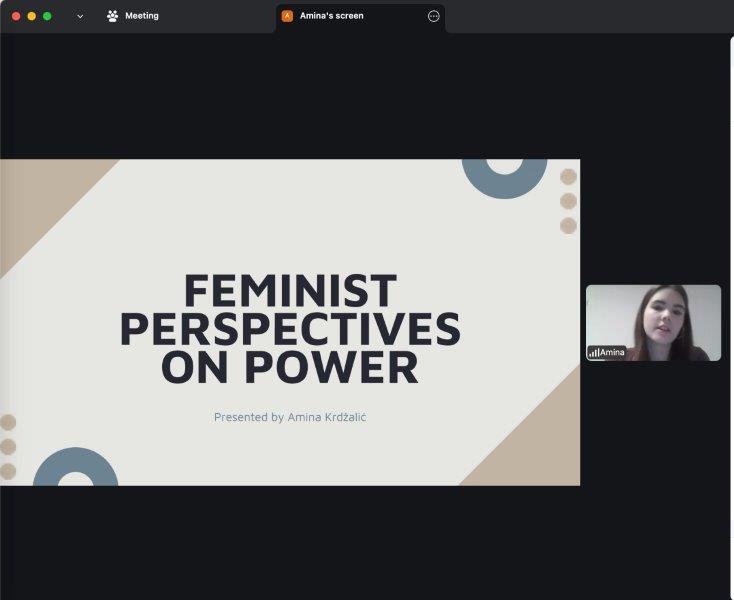This screenshot has height=600, width=734.
Task: Close the meeting window with red button
Action: (x=16, y=16)
